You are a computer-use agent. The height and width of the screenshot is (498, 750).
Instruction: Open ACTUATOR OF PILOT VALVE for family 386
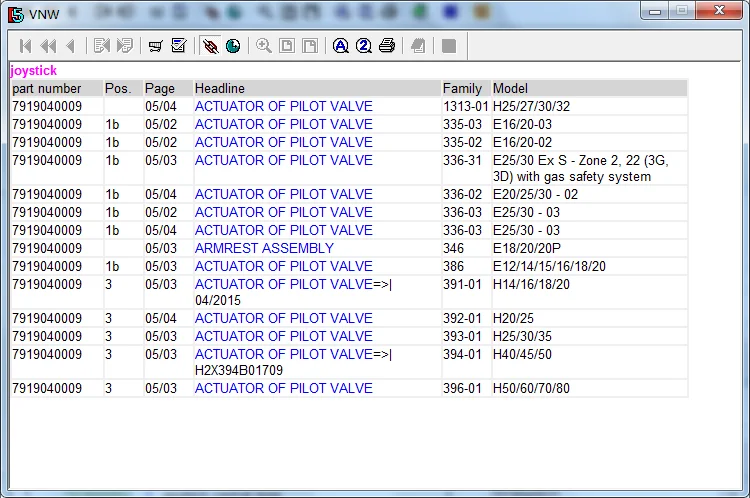(x=284, y=266)
